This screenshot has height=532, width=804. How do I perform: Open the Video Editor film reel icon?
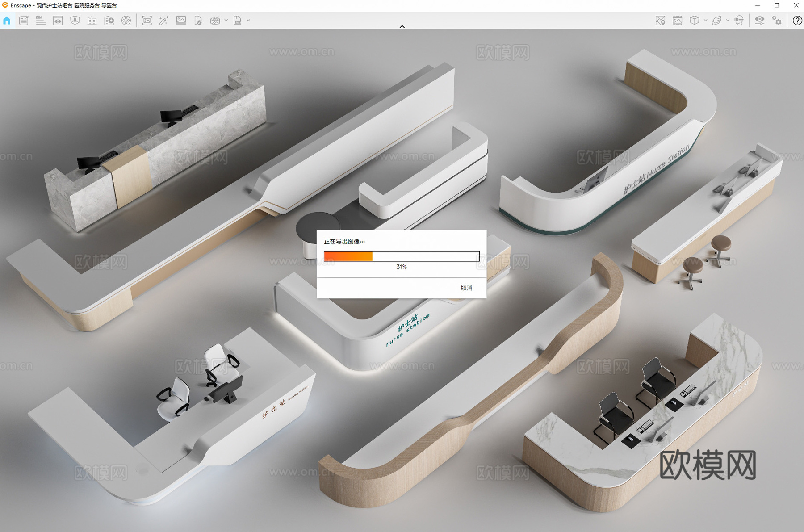click(126, 21)
